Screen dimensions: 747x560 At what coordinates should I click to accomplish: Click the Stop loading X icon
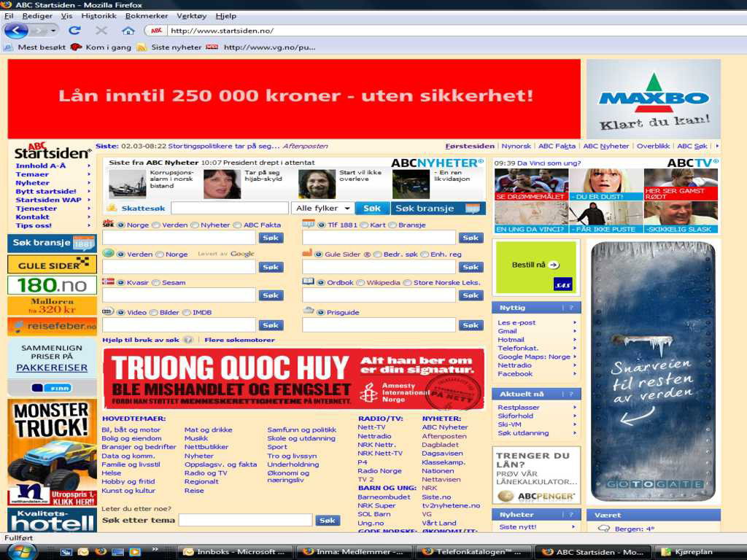(x=101, y=31)
